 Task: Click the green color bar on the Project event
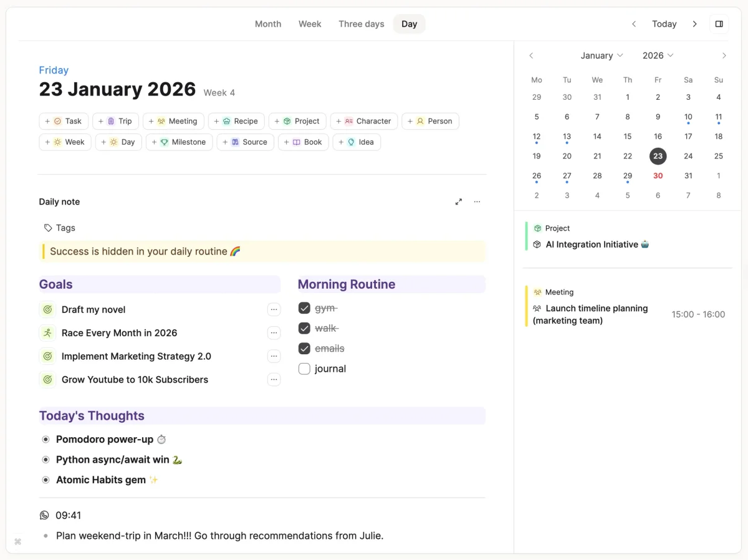[527, 236]
